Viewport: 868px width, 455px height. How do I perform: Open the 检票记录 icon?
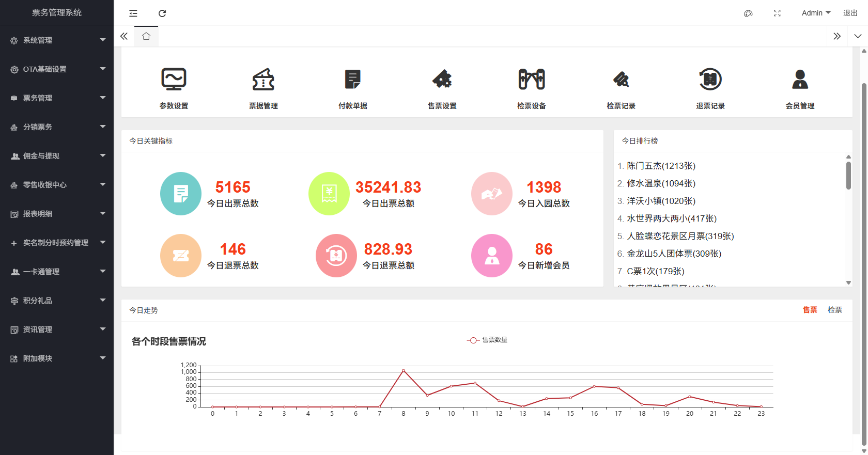click(621, 80)
